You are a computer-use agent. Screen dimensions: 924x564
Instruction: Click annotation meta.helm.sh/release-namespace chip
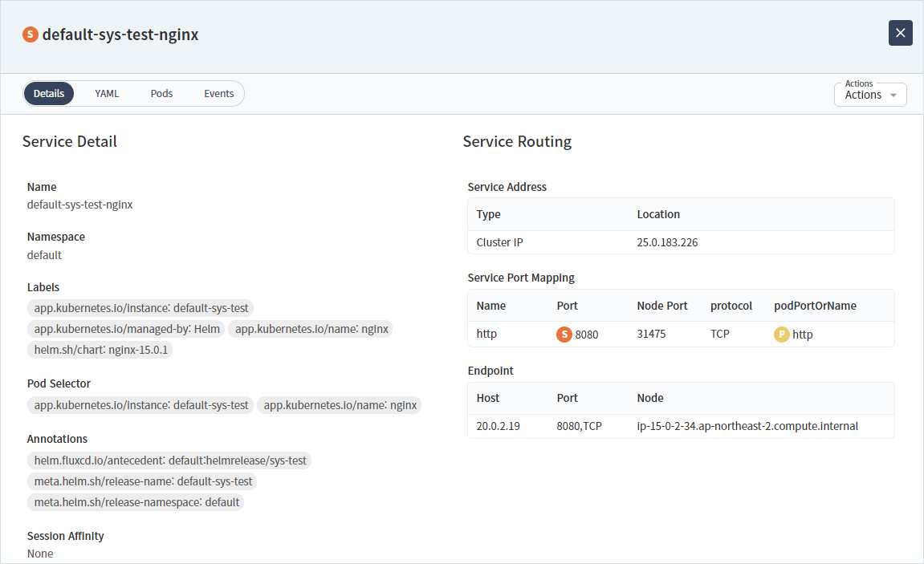(x=136, y=502)
